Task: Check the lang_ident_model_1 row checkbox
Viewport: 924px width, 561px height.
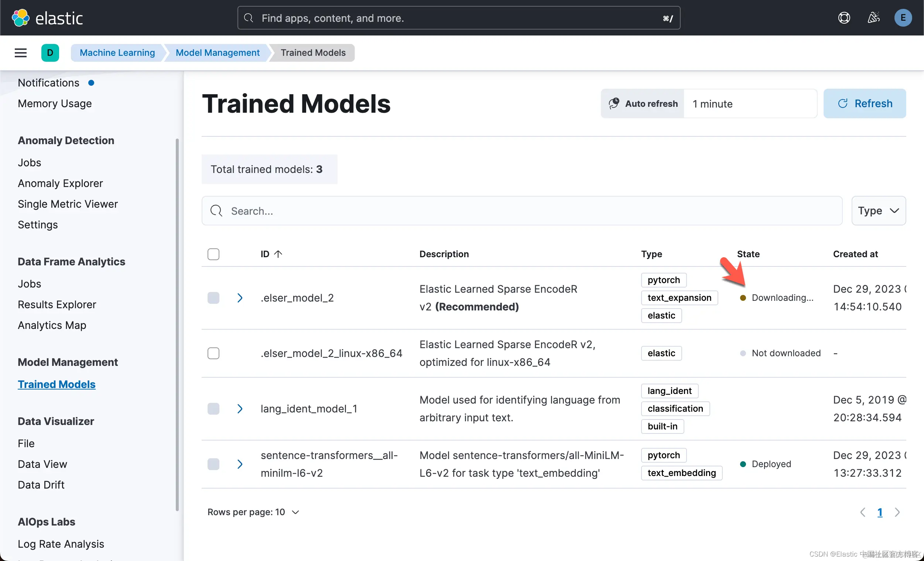Action: pos(213,409)
